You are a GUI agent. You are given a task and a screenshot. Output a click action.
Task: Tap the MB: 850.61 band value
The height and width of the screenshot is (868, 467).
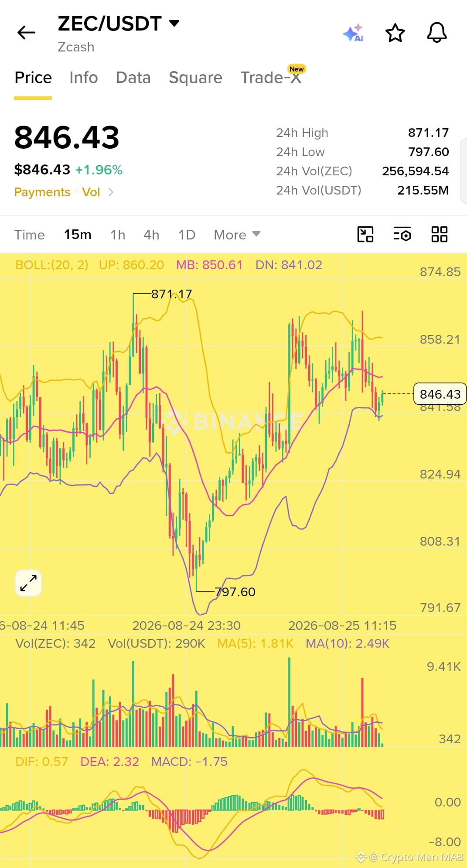(x=209, y=265)
